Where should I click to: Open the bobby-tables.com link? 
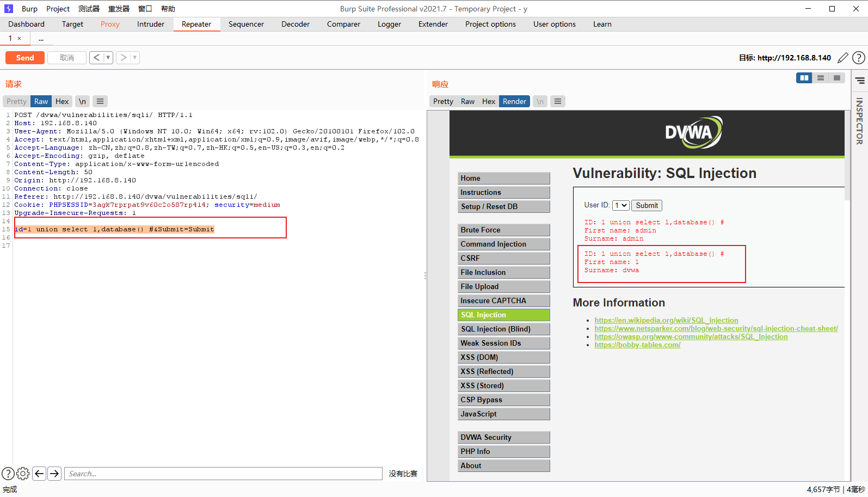pyautogui.click(x=637, y=345)
